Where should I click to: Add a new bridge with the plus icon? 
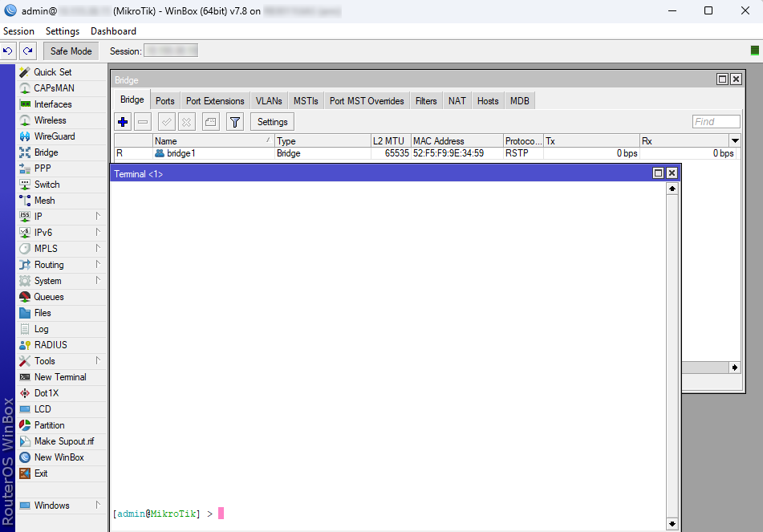click(x=122, y=121)
